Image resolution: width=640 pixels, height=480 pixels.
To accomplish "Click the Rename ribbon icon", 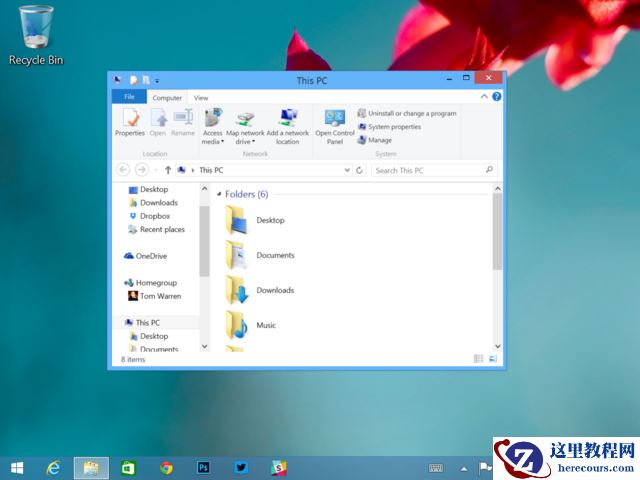I will pyautogui.click(x=182, y=122).
